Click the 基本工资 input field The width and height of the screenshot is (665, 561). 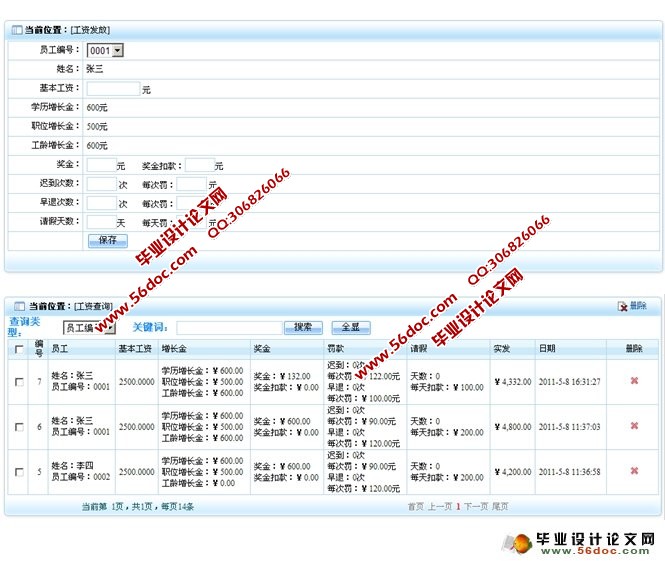113,89
